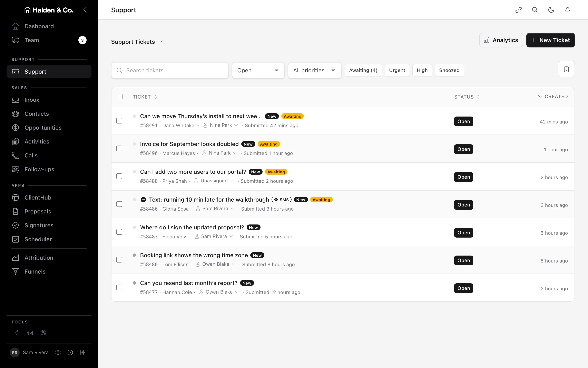
Task: Check the box for ticket #58488
Action: point(119,176)
